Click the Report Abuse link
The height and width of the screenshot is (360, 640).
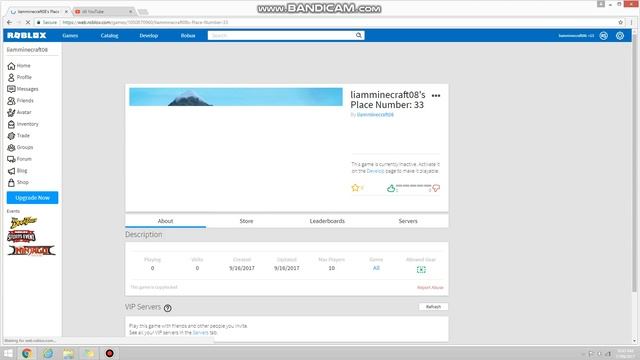point(430,287)
